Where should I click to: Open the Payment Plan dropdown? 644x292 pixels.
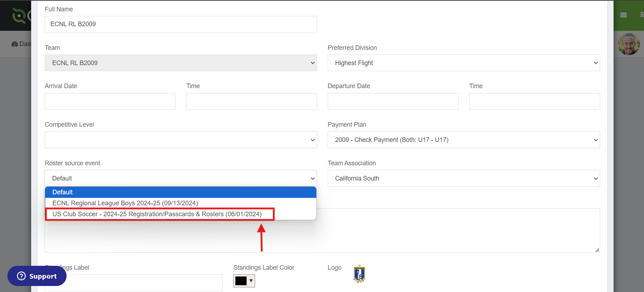464,140
